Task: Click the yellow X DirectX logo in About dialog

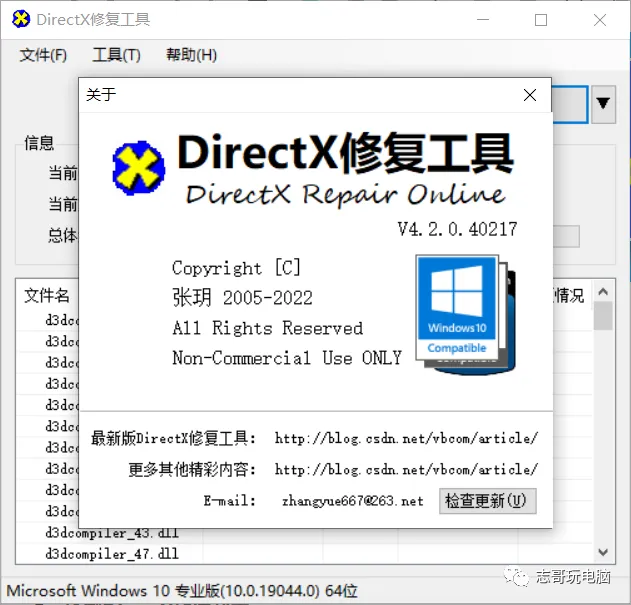Action: (x=138, y=167)
